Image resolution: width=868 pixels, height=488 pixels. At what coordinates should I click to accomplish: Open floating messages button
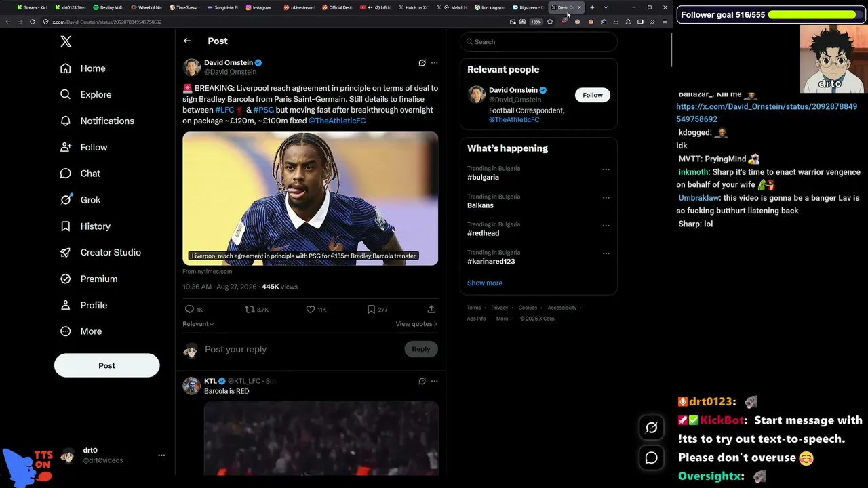click(x=652, y=457)
